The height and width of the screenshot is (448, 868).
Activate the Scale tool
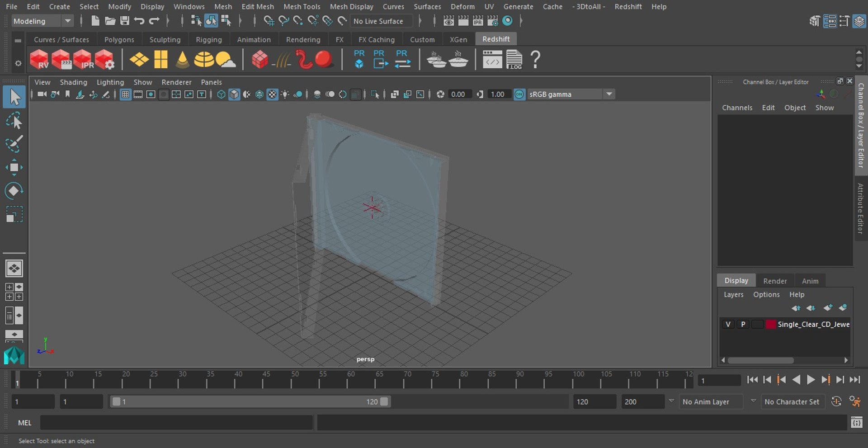(x=14, y=214)
